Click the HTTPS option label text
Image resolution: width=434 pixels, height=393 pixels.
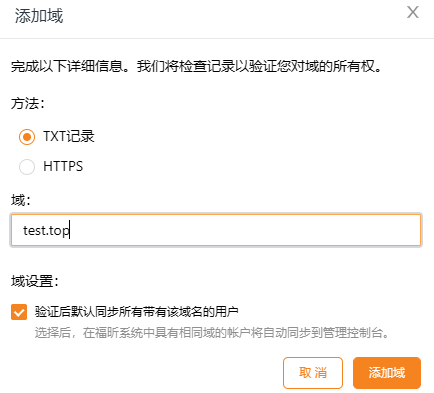pyautogui.click(x=63, y=166)
